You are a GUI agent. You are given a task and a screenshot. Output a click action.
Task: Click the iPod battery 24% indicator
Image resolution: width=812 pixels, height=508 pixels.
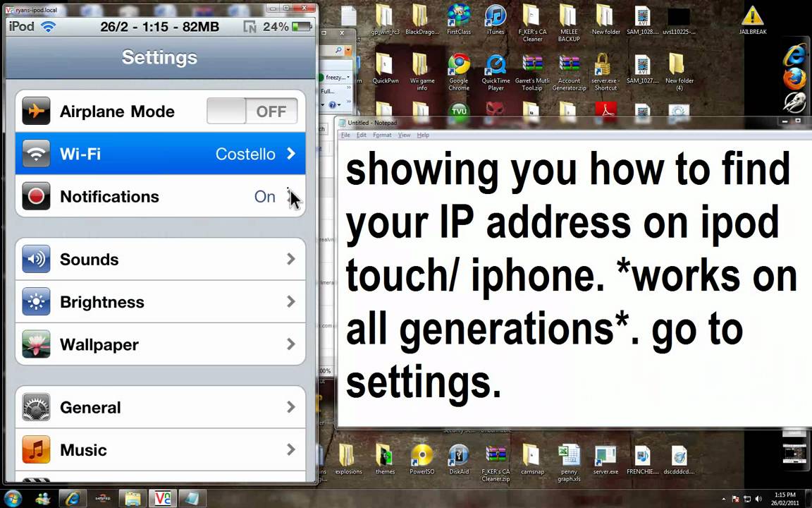[x=288, y=26]
